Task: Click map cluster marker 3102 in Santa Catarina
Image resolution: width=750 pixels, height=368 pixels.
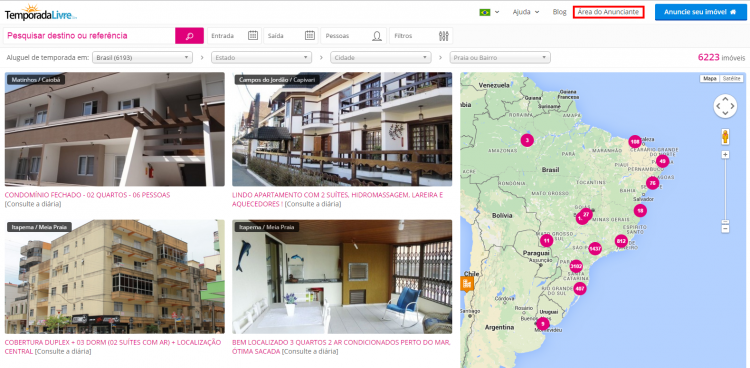Action: [576, 266]
